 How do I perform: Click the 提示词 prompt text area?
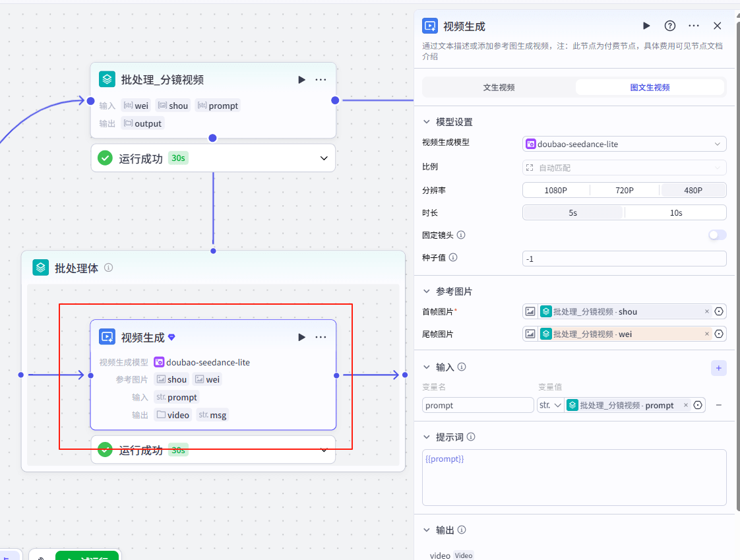(574, 478)
